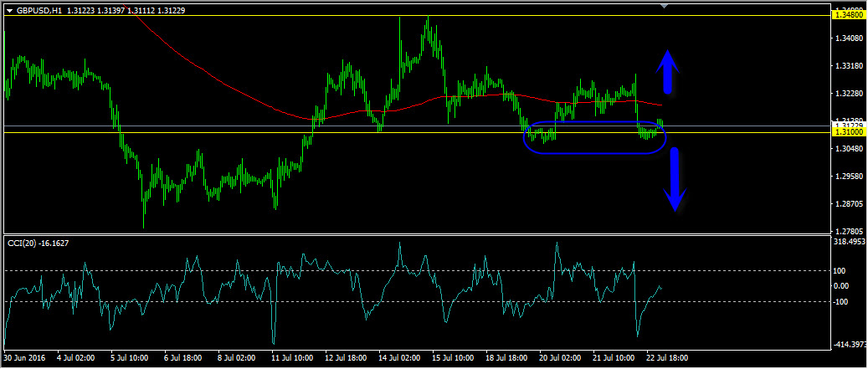The width and height of the screenshot is (868, 369).
Task: Click the GBPUSD,H1 symbol title text
Action: click(x=39, y=10)
